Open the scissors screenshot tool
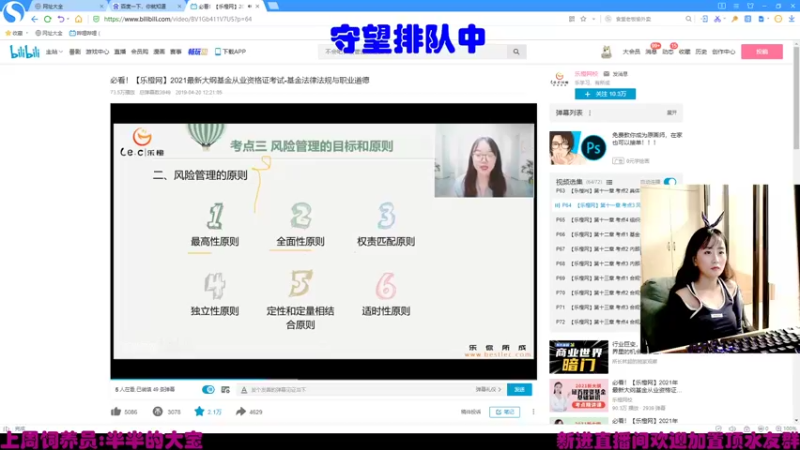Screen dimensions: 800x450 pos(717,19)
